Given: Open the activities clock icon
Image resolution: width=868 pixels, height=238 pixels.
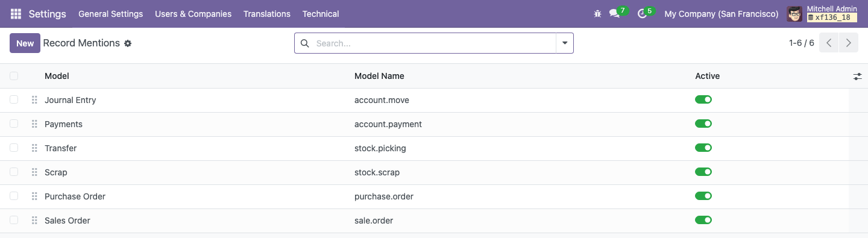Looking at the screenshot, I should point(642,13).
